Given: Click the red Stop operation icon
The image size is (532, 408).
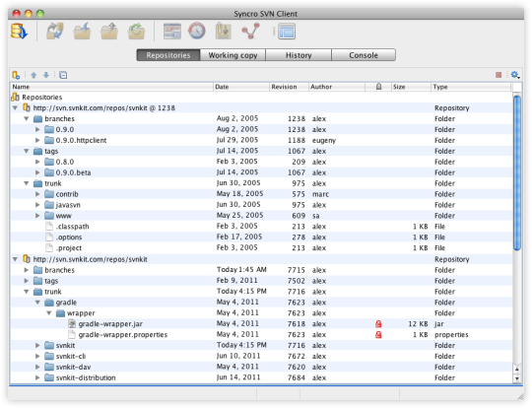Looking at the screenshot, I should click(x=499, y=75).
